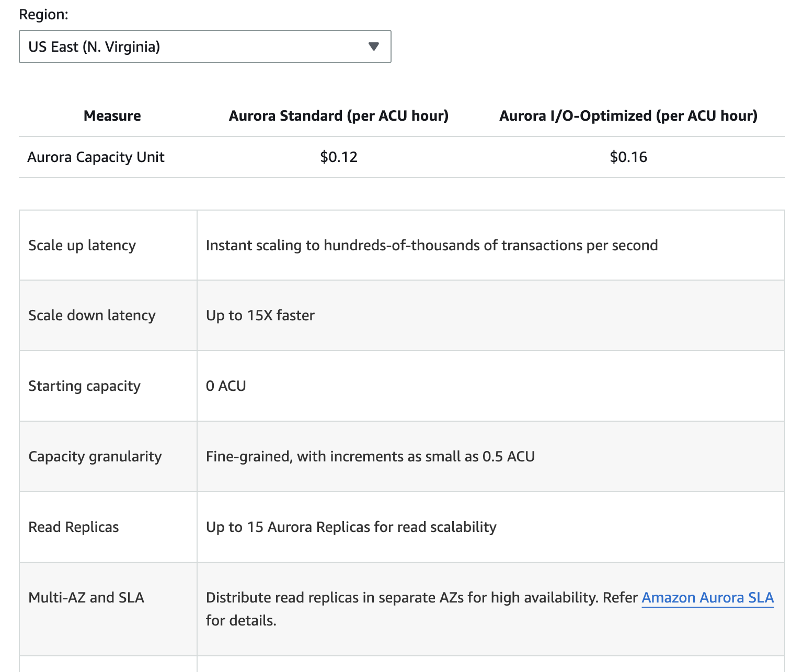Click the Scale down latency row label
The height and width of the screenshot is (672, 803).
tap(92, 315)
